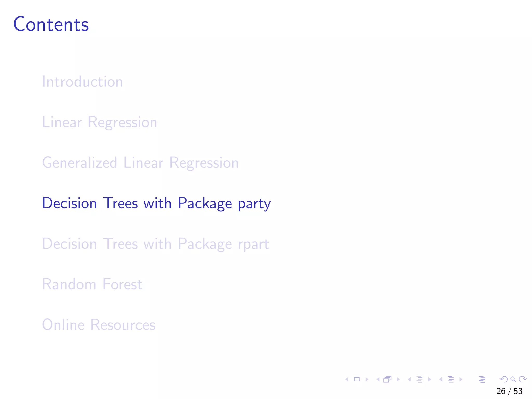This screenshot has width=532, height=399.
Task: Open the Online Resources section link
Action: (x=99, y=325)
